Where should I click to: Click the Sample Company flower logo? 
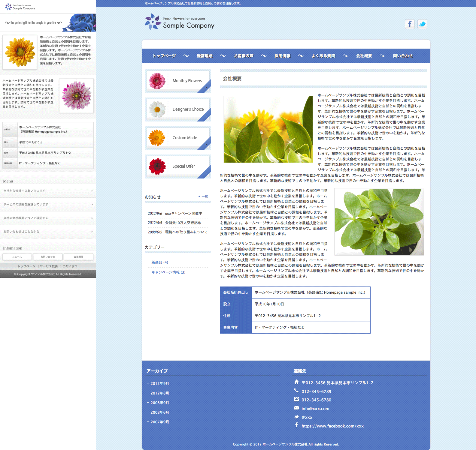153,22
